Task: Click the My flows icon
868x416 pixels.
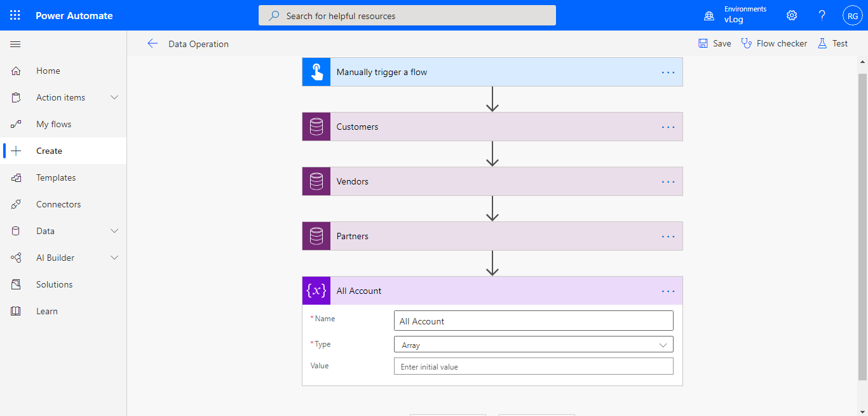Action: tap(17, 124)
